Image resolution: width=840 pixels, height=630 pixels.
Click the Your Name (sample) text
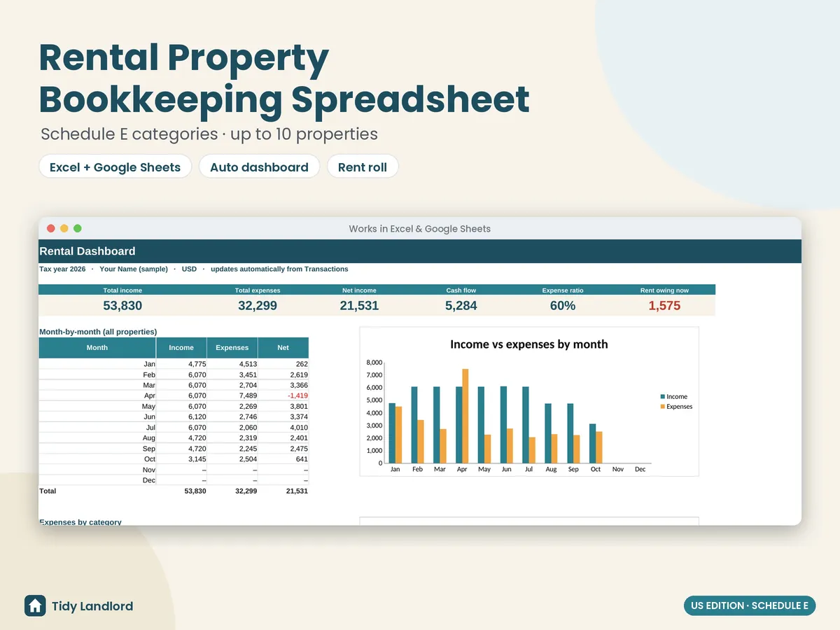(x=134, y=269)
